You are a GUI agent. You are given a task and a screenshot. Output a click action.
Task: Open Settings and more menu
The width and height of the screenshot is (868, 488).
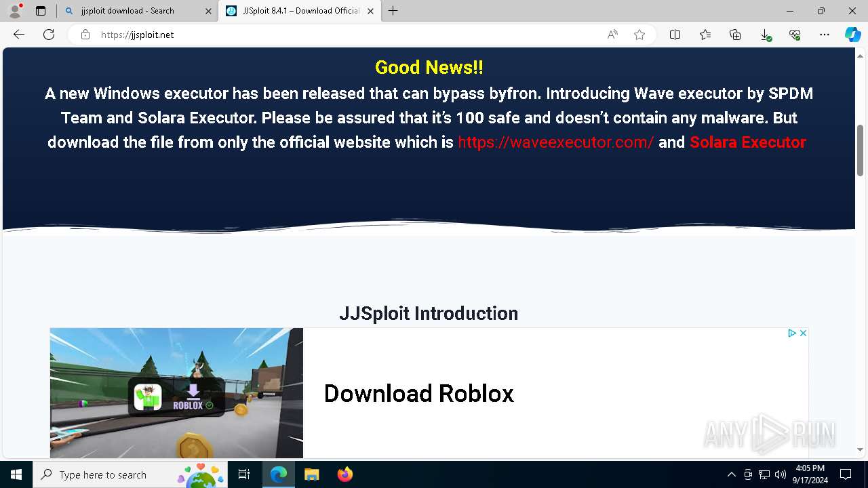click(825, 35)
